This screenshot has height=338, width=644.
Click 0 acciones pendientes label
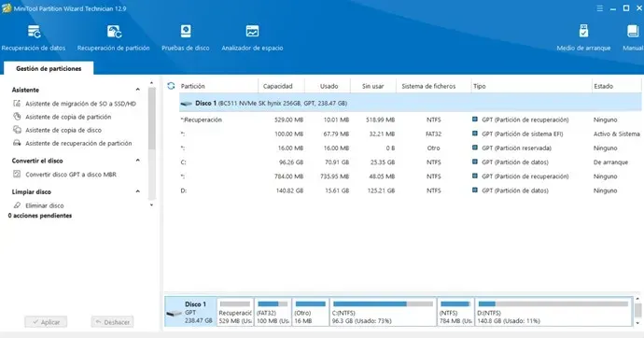(40, 216)
